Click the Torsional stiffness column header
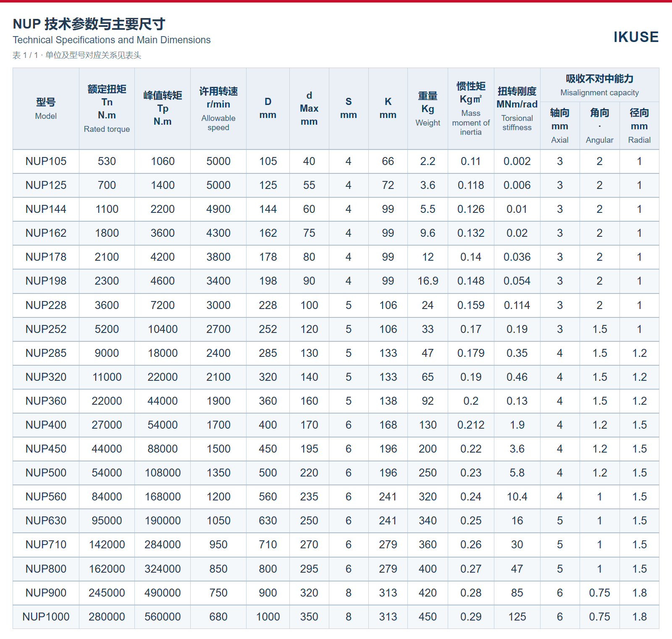The image size is (672, 639). click(517, 109)
